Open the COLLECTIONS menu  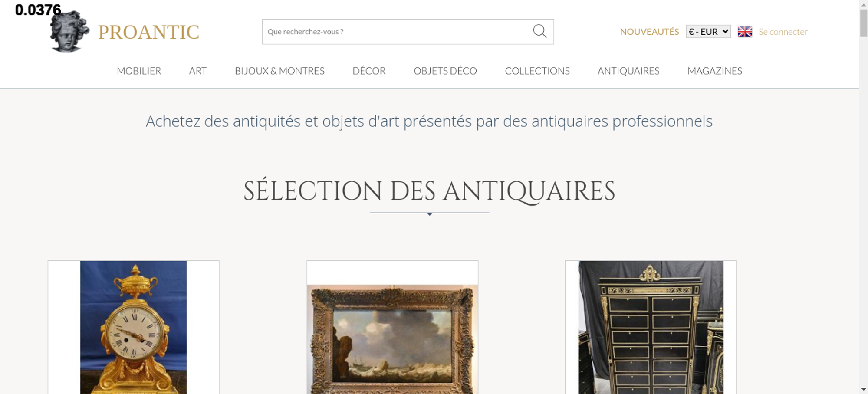point(537,71)
